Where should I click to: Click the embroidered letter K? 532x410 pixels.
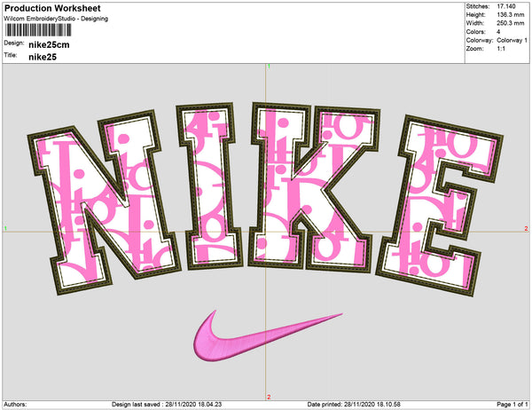[314, 188]
